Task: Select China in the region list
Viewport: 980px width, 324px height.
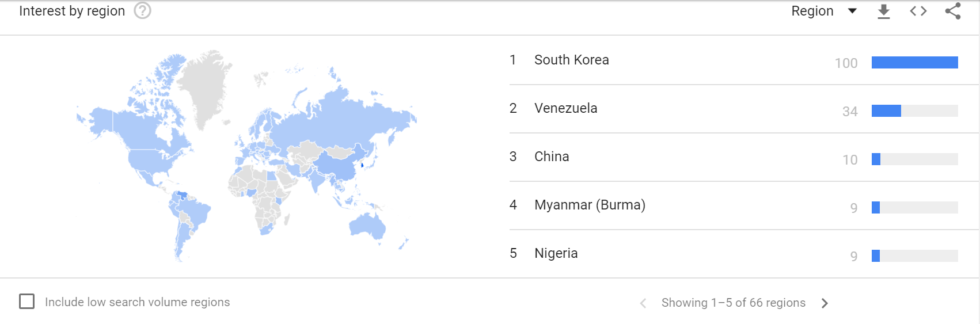Action: click(552, 157)
